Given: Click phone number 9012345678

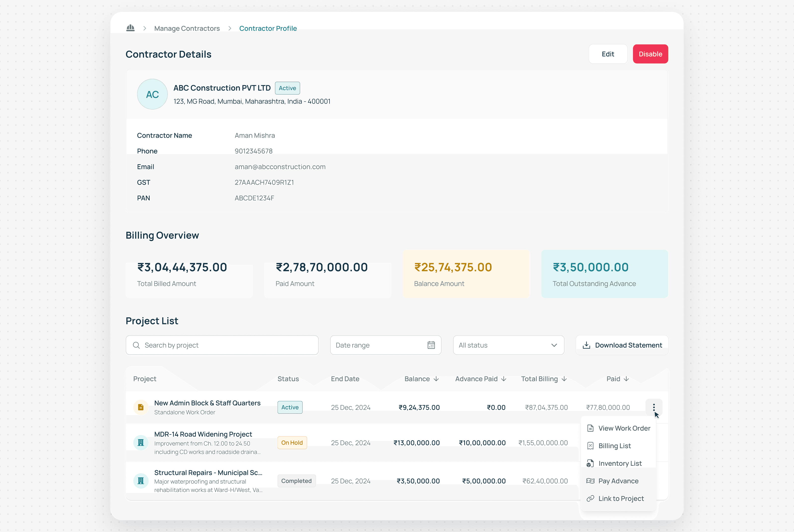Looking at the screenshot, I should pos(254,151).
